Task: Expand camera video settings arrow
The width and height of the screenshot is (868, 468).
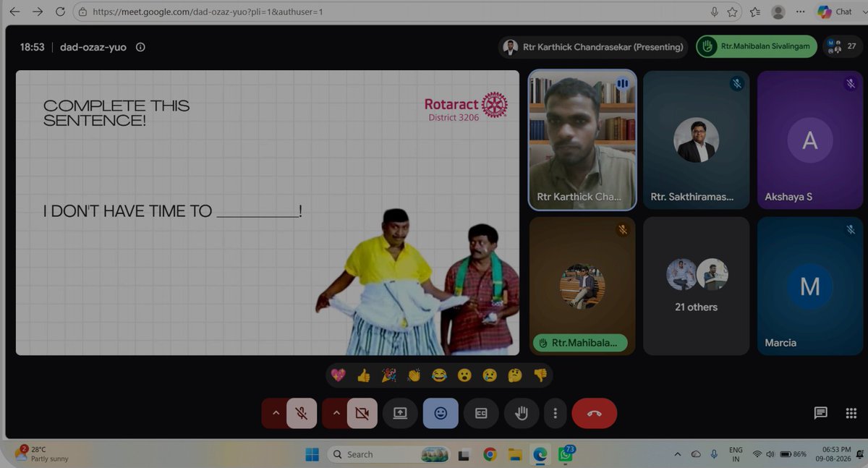Action: 335,413
